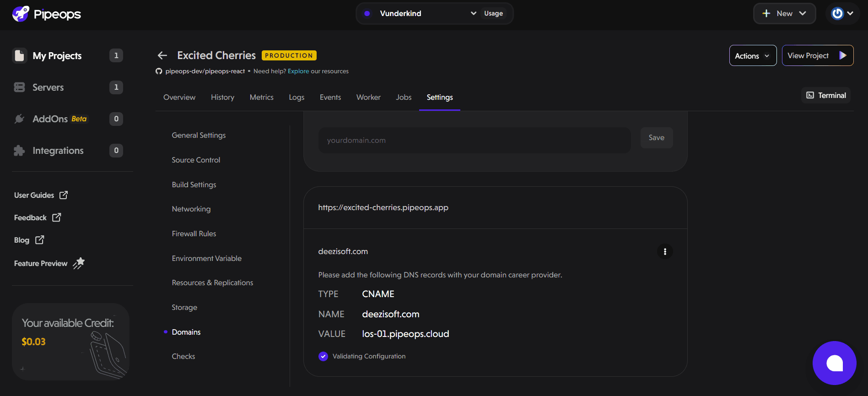Click the PRODUCTION environment badge

[x=289, y=55]
